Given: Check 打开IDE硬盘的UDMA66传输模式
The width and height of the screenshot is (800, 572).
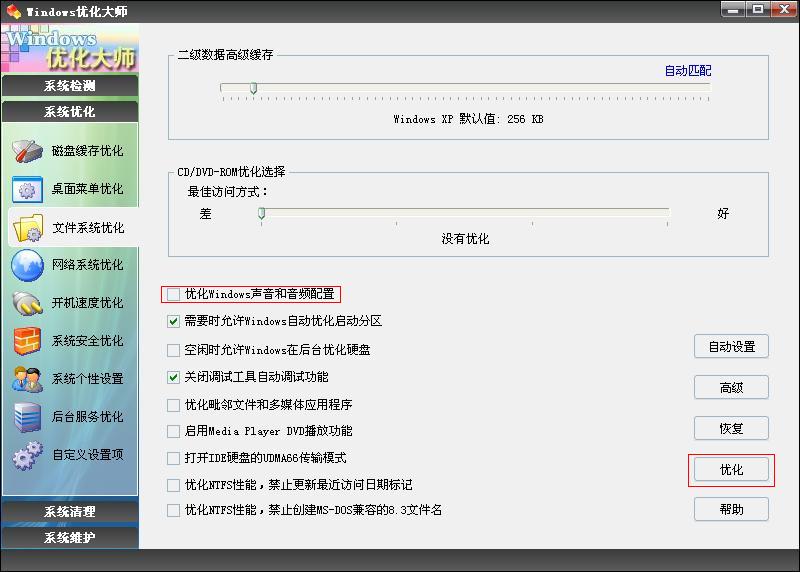Looking at the screenshot, I should (173, 458).
